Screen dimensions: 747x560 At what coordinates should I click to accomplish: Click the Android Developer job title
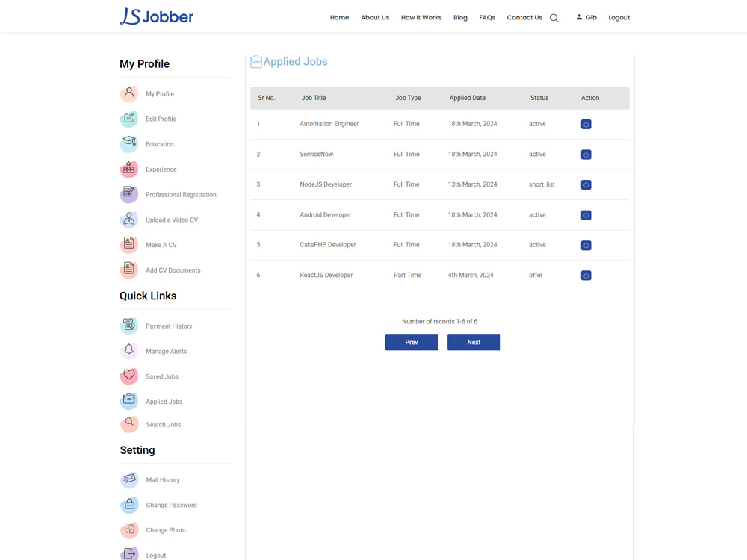[x=326, y=215]
